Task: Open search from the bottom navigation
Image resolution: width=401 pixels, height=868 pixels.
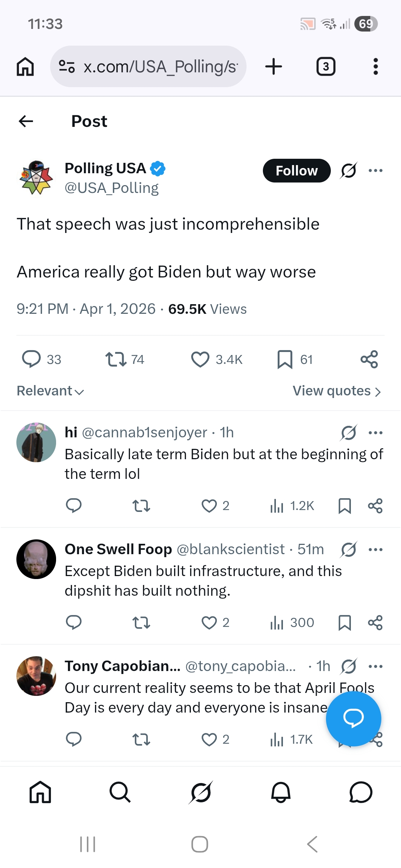Action: (x=120, y=792)
